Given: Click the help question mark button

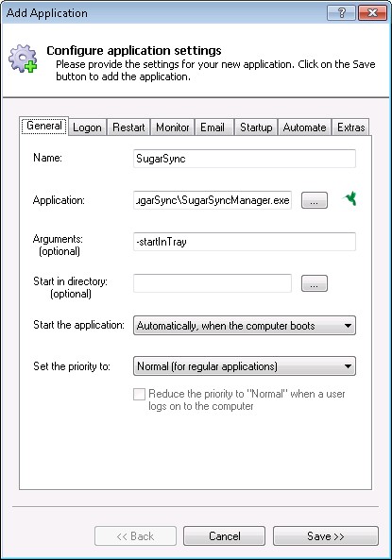Looking at the screenshot, I should coord(341,13).
